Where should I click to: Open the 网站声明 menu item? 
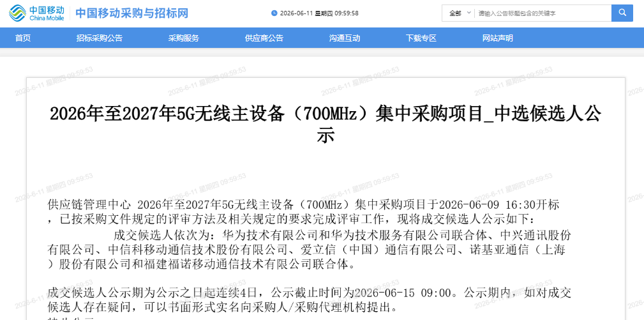(x=498, y=38)
